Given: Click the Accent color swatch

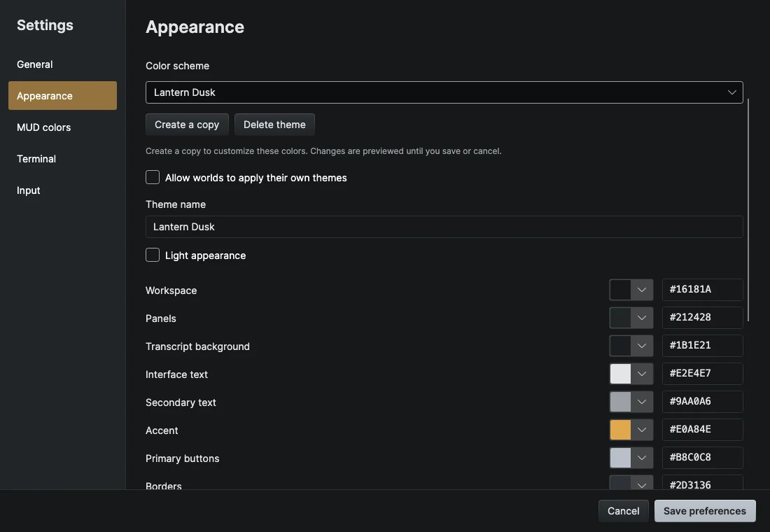Looking at the screenshot, I should pos(620,430).
